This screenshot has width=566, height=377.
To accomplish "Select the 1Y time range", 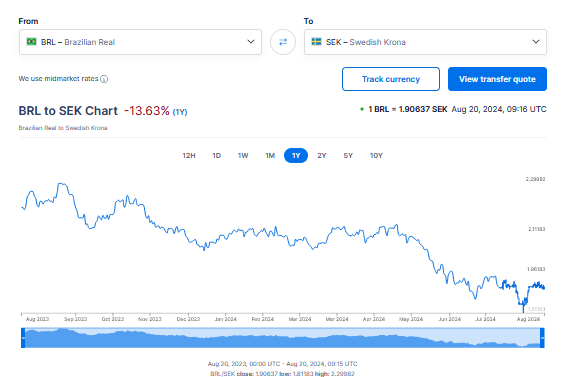I will point(296,156).
